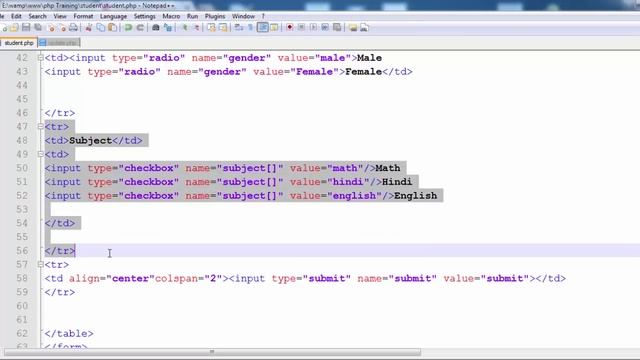Run macro multiple times icon
Image resolution: width=640 pixels, height=360 pixels.
point(325,27)
